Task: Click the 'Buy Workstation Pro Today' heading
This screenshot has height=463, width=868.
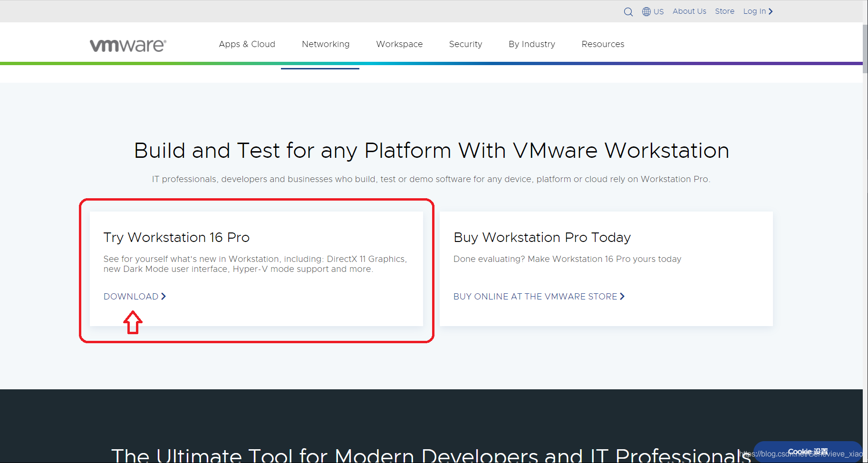Action: [542, 237]
